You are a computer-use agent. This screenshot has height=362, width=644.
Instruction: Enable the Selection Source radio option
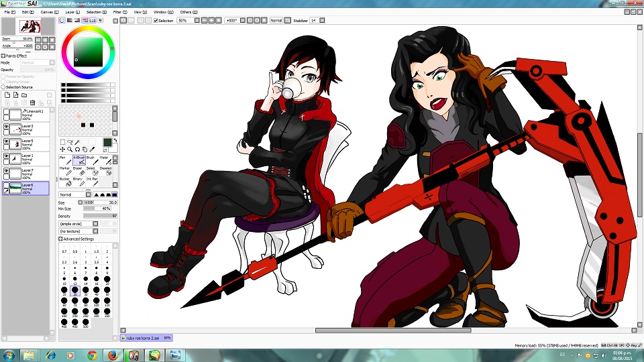[3, 87]
